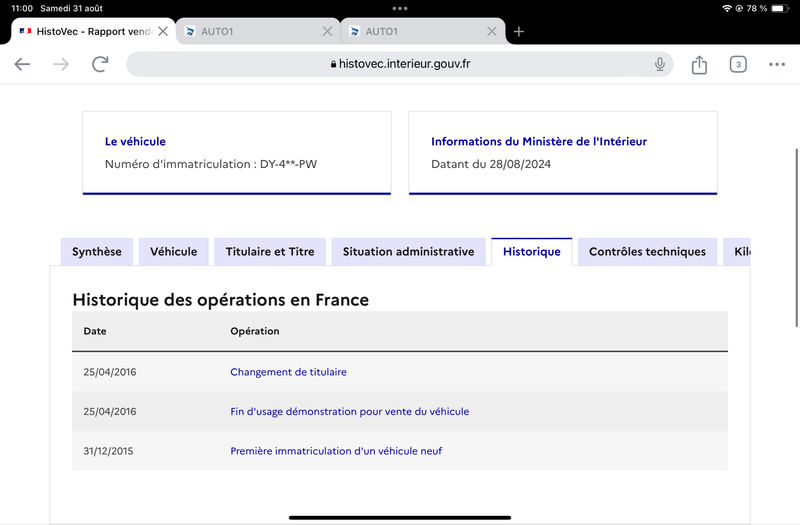This screenshot has height=525, width=800.
Task: Click the date 31/12/2015 in the table
Action: click(108, 451)
